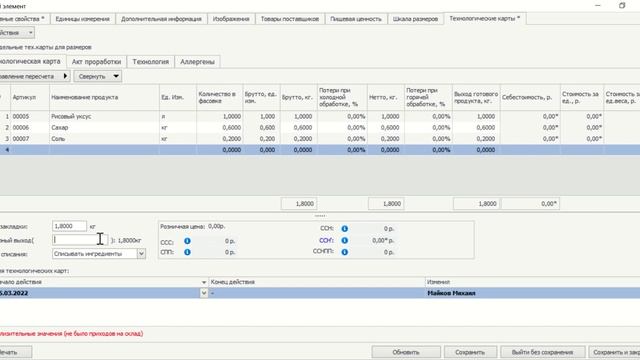This screenshot has width=640, height=360.
Task: Click article cell 00006
Action: [30, 127]
